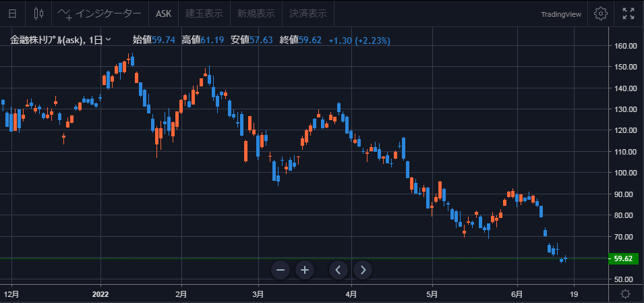Toggle 決済表示 settlement display
This screenshot has height=303, width=644.
click(x=308, y=13)
